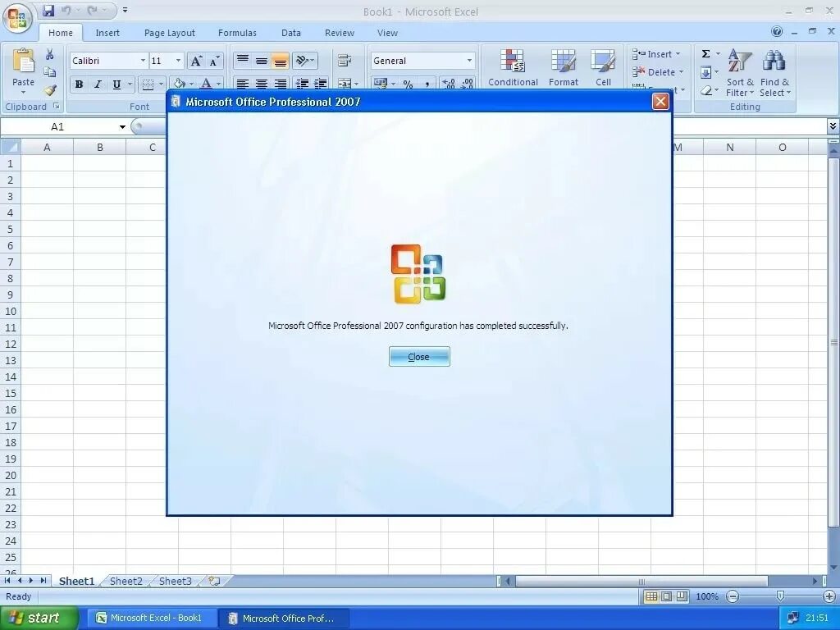Click Close in the Office 2007 dialog
The height and width of the screenshot is (630, 840).
(x=419, y=357)
